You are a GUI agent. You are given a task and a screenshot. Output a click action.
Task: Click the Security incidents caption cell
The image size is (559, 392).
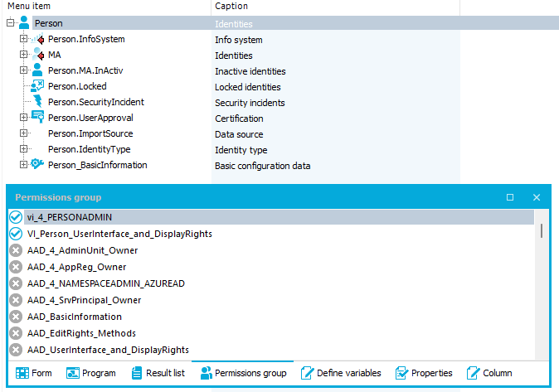pyautogui.click(x=250, y=103)
